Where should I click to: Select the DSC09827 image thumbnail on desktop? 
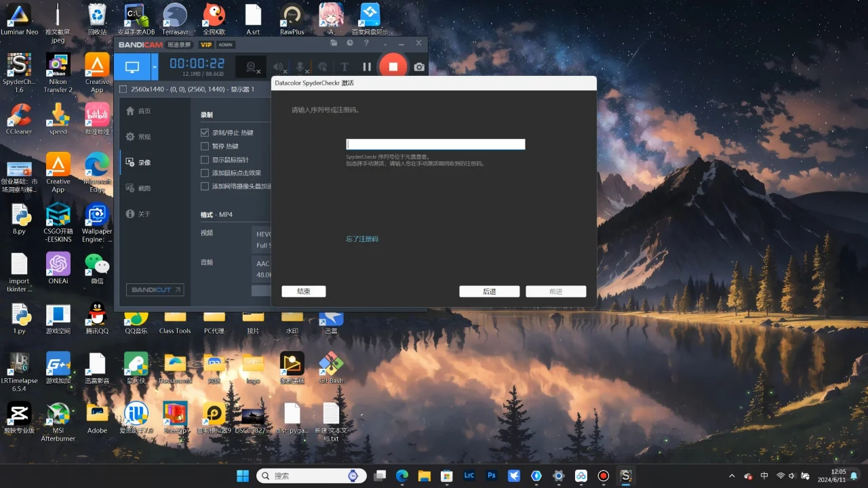(x=253, y=418)
